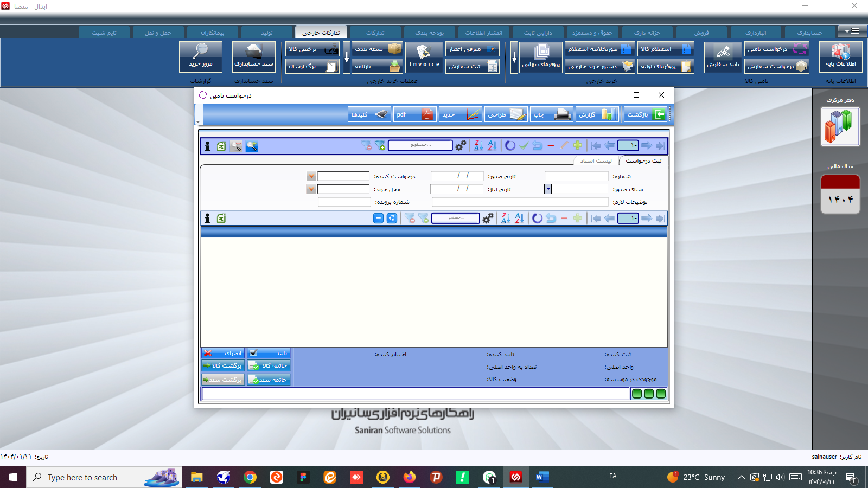Open Microsoft Word from the taskbar
Viewport: 868px width, 488px height.
tap(542, 478)
